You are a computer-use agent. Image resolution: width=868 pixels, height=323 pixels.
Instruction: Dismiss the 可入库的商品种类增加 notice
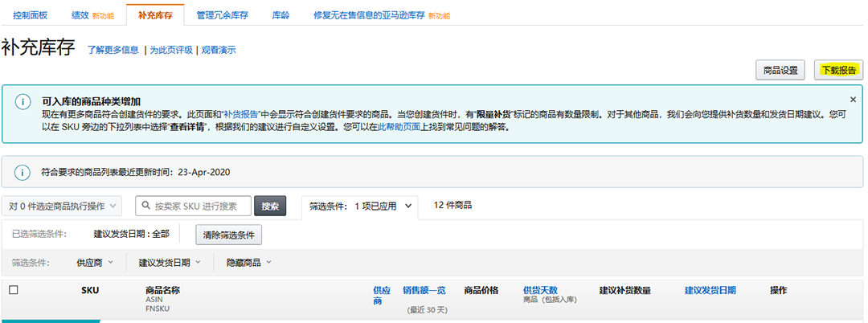[853, 100]
